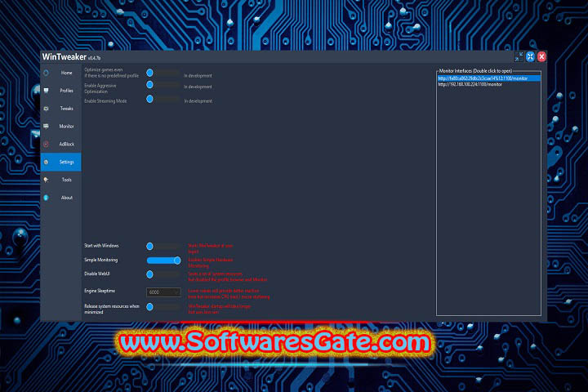
Task: Click the WinTweaker title text
Action: (x=65, y=56)
